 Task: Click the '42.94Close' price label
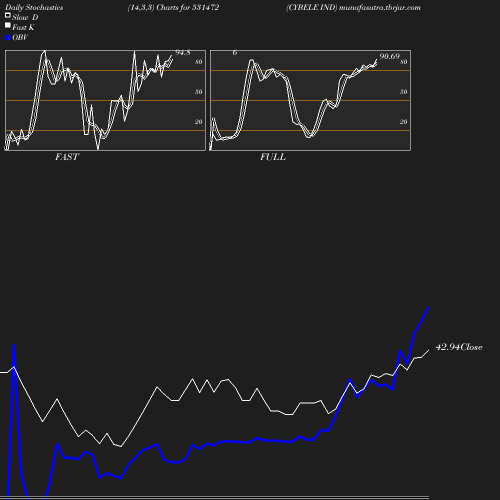(459, 347)
